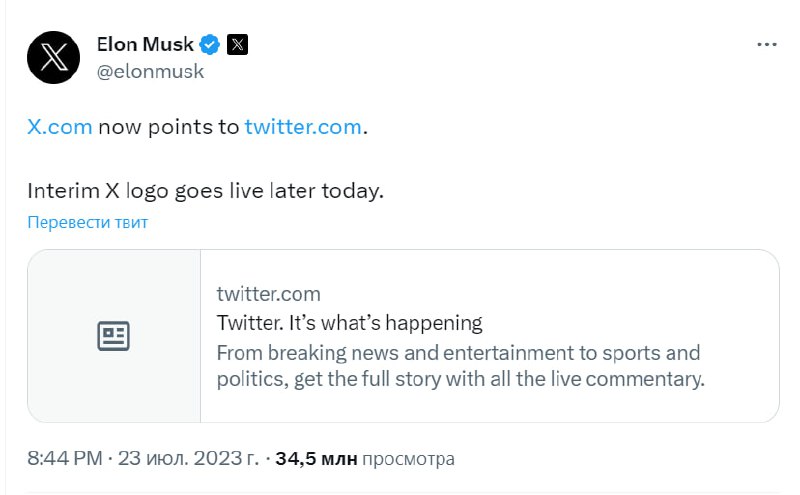Click the Elon Musk display name
800x495 pixels.
click(x=145, y=44)
